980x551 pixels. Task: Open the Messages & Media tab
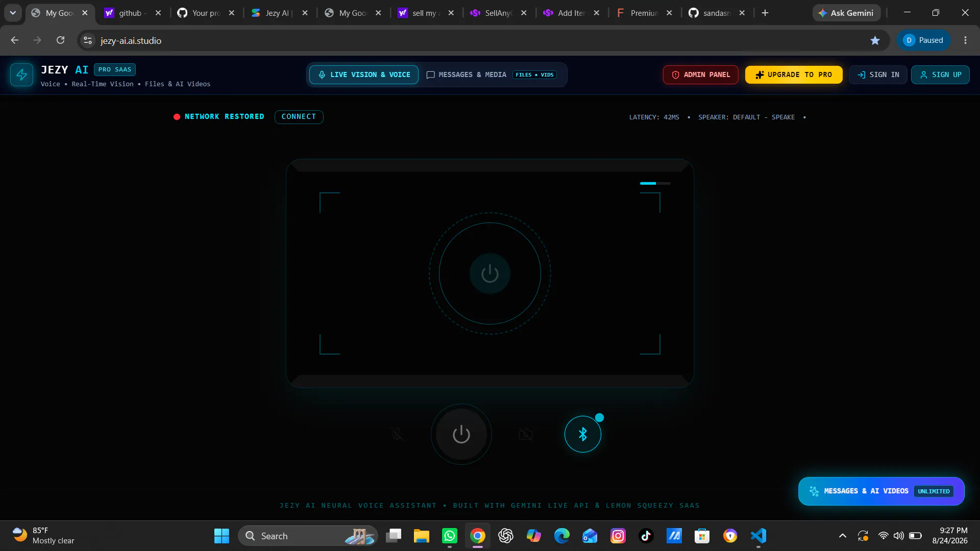[x=492, y=75]
